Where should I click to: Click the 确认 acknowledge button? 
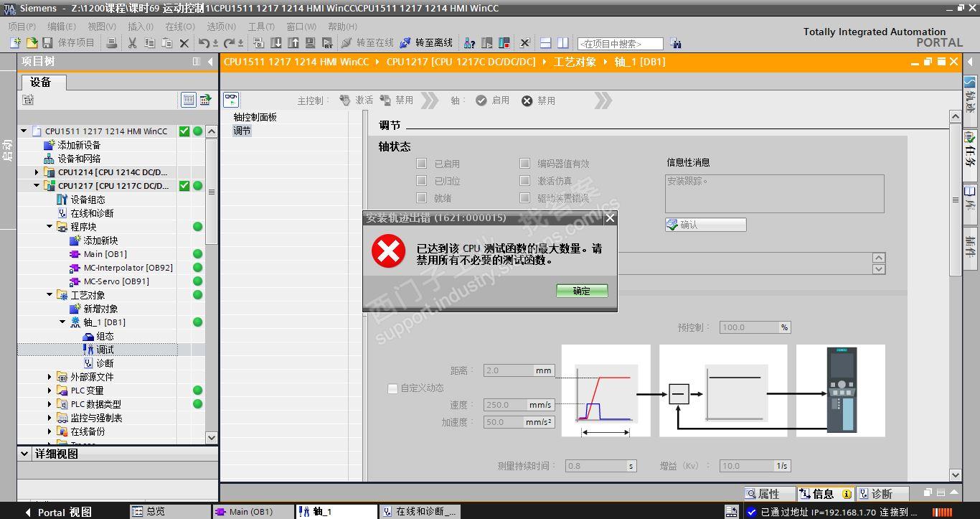706,225
